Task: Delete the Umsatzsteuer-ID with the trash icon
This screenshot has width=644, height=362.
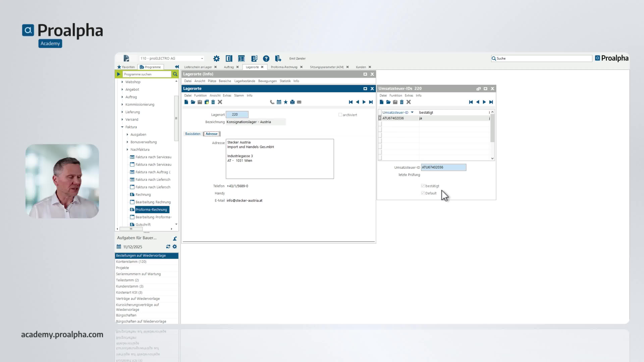Action: click(x=401, y=102)
